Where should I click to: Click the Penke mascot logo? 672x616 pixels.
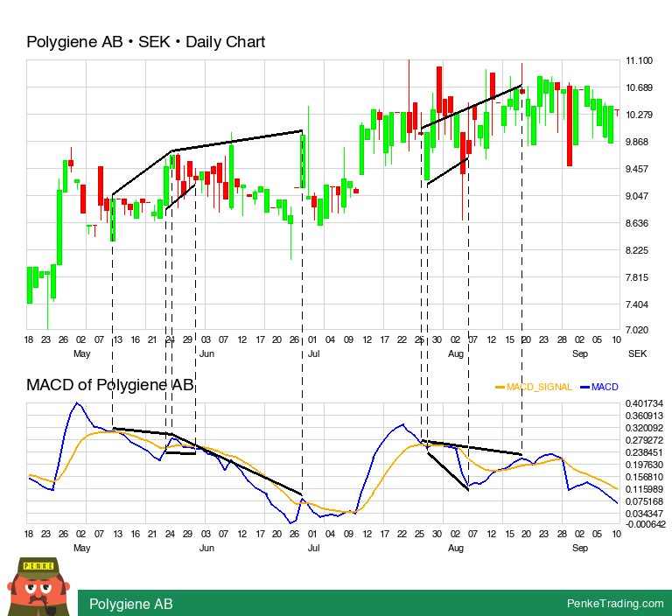pos(37,584)
